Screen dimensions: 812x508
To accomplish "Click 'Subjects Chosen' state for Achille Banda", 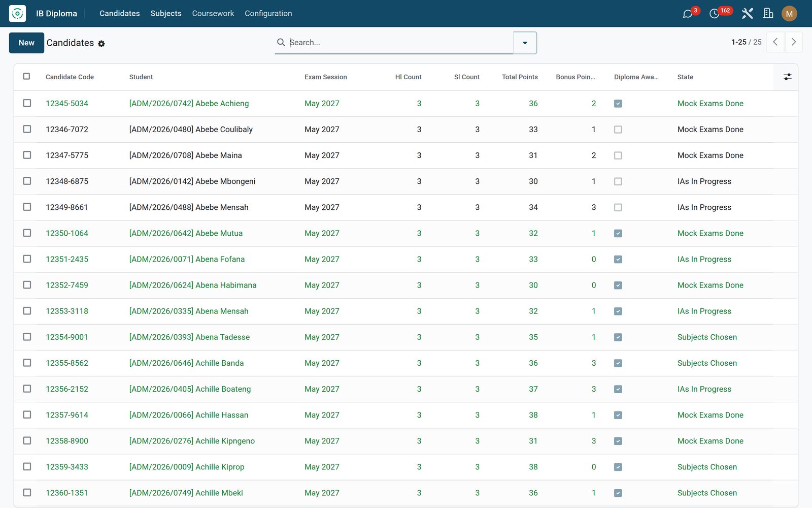I will (707, 363).
